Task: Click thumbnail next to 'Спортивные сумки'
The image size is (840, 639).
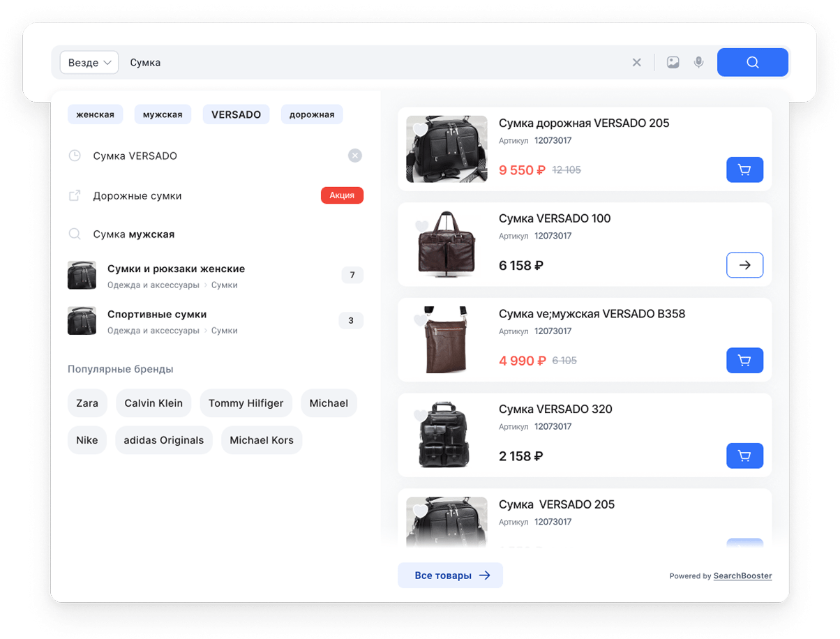Action: (82, 321)
